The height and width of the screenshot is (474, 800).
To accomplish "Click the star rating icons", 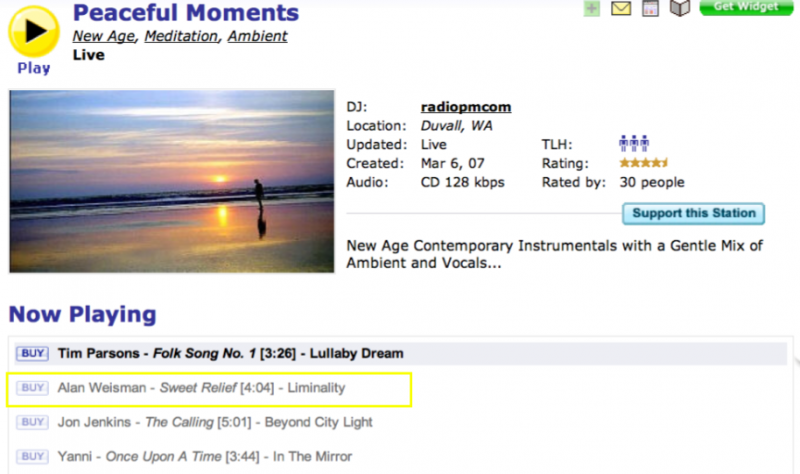I will [x=643, y=163].
